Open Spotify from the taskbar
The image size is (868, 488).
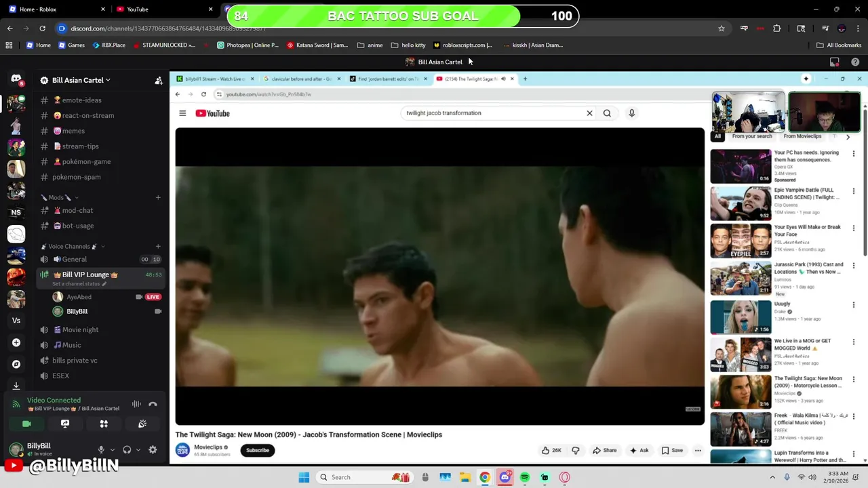(525, 477)
